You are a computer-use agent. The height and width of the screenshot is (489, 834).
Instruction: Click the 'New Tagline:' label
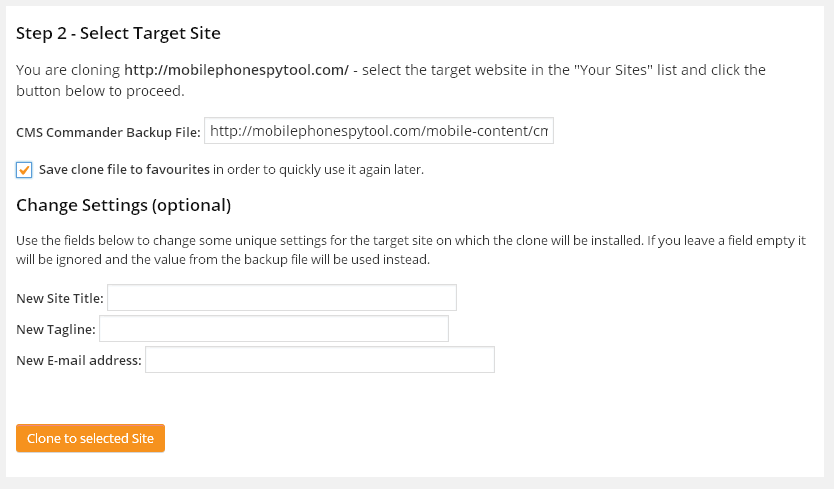[x=56, y=329]
